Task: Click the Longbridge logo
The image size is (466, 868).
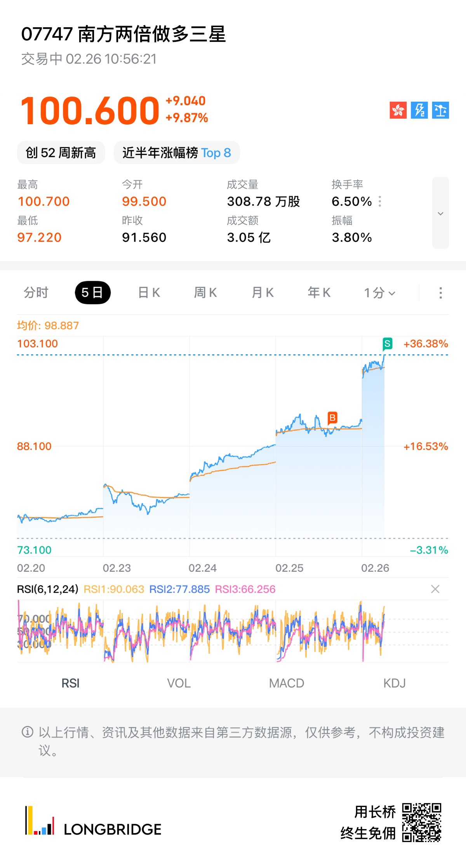Action: click(93, 822)
